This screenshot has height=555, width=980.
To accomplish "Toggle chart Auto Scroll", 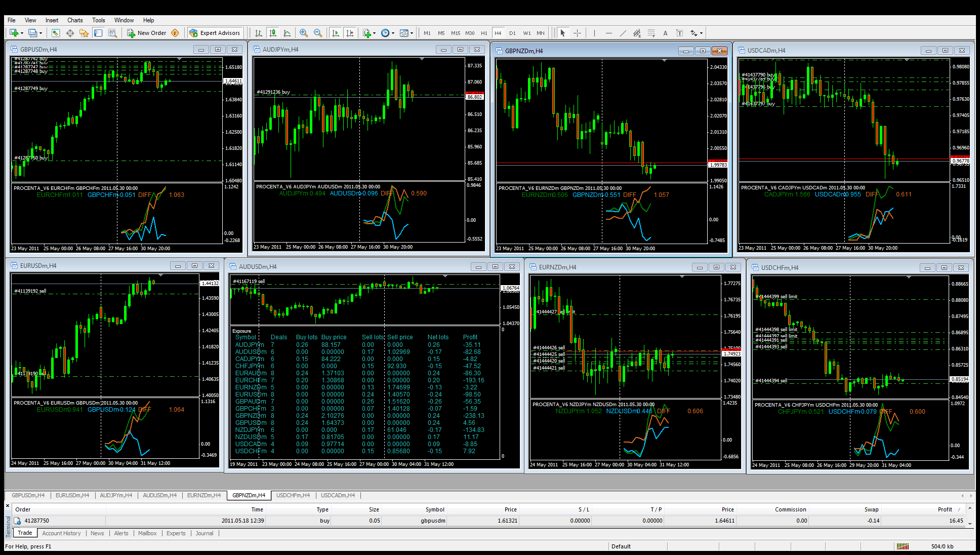I will tap(335, 33).
